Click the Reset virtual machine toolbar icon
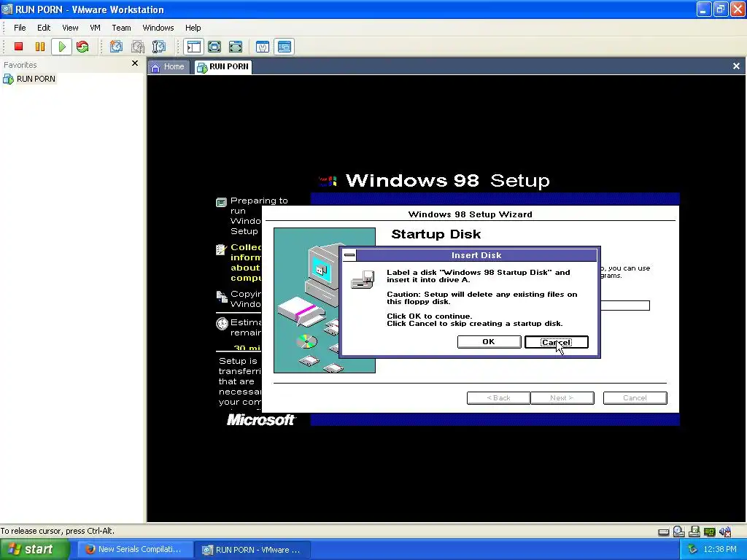Screen dimensions: 747x560 click(x=83, y=47)
